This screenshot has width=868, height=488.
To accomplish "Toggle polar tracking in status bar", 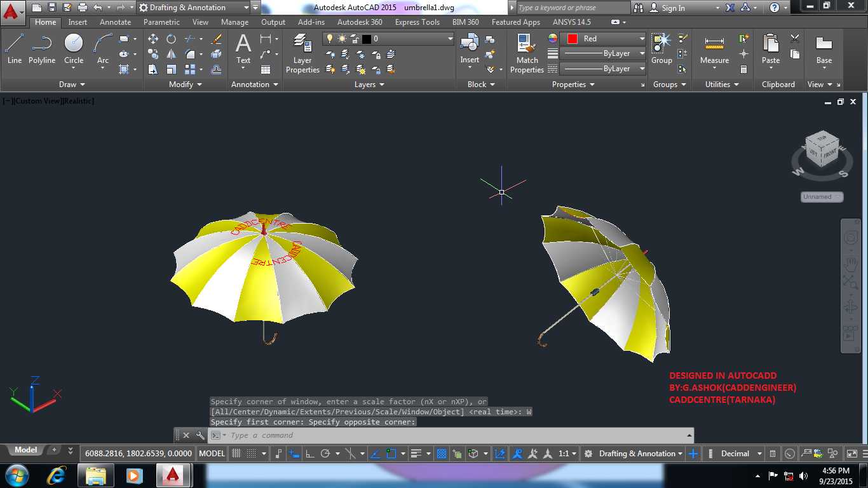I will pos(325,454).
